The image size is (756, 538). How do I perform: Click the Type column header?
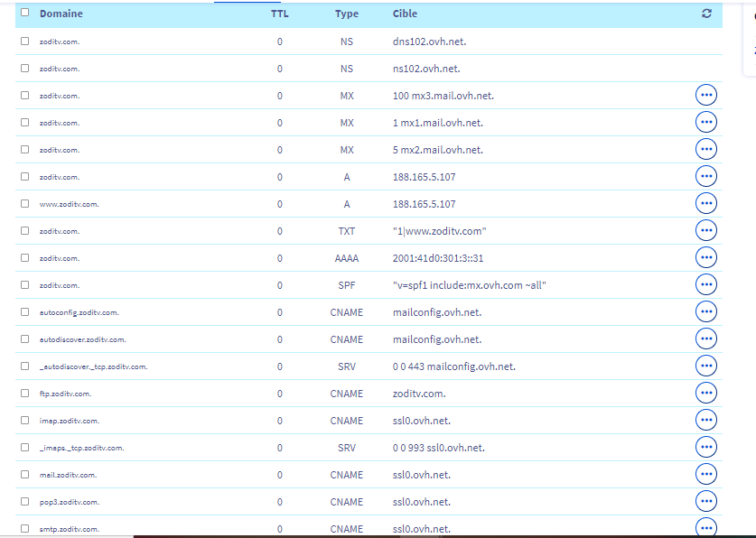pos(347,14)
